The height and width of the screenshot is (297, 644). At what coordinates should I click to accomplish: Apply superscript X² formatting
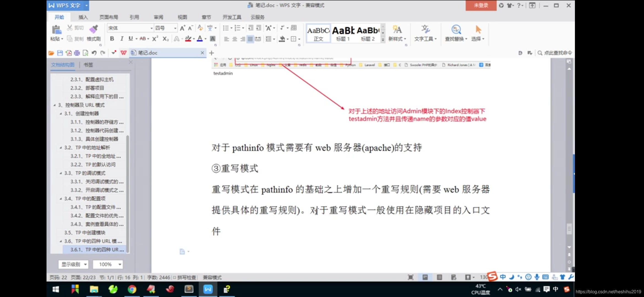click(155, 39)
